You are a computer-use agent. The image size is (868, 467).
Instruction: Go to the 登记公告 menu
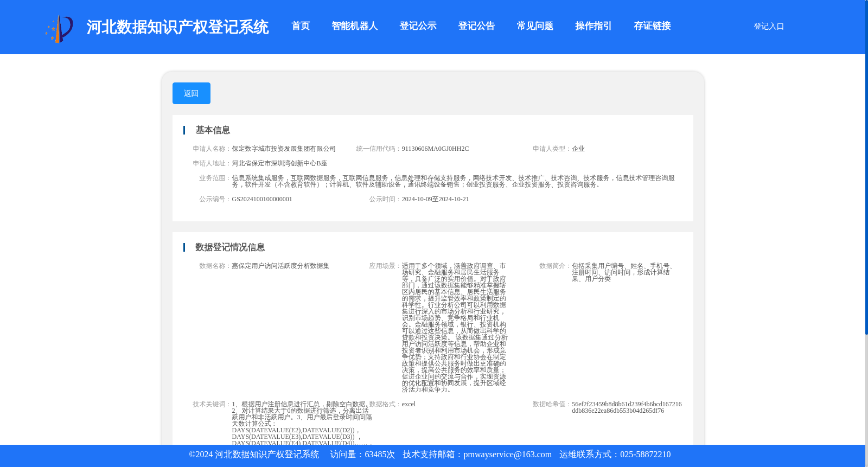(476, 26)
